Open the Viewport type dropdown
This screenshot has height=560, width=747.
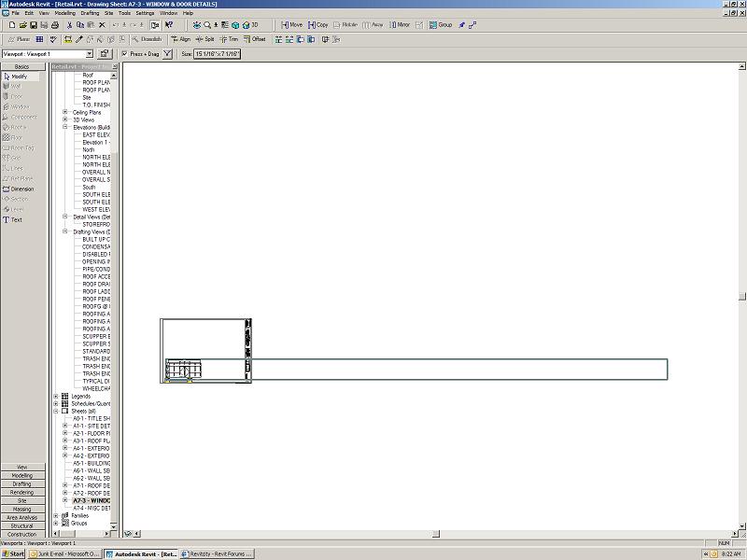point(89,54)
